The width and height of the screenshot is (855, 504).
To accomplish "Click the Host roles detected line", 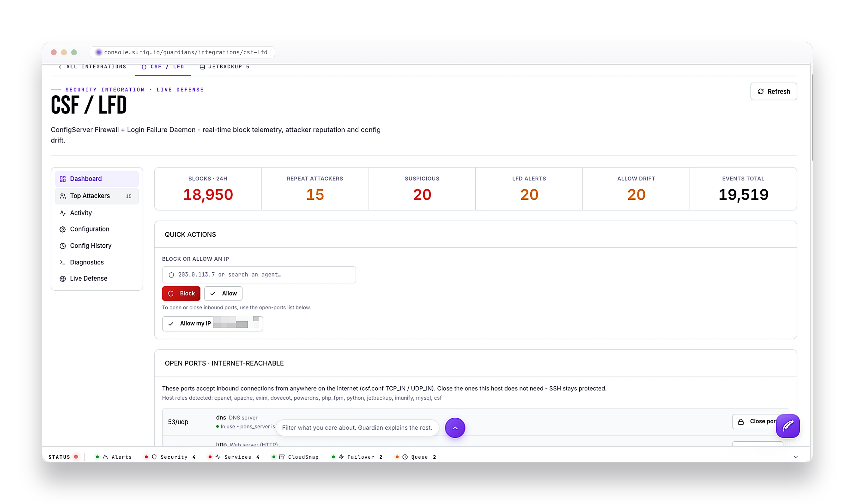I will [x=302, y=398].
